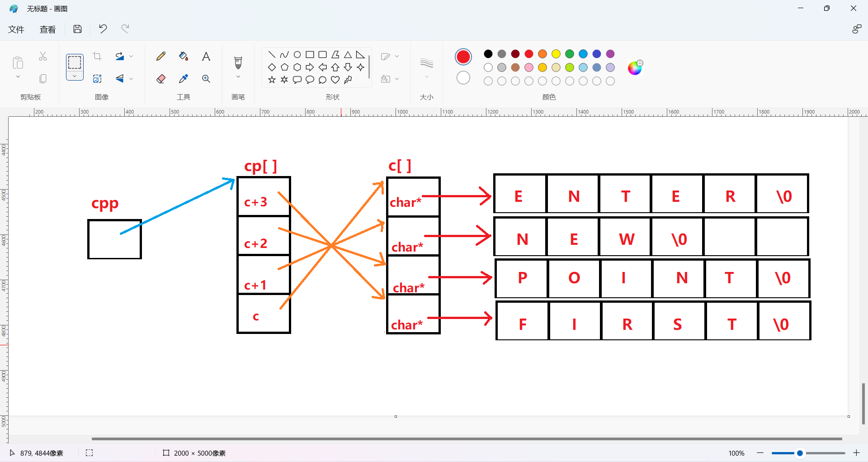Viewport: 868px width, 462px height.
Task: Select Color 1 foreground swatch
Action: point(463,57)
